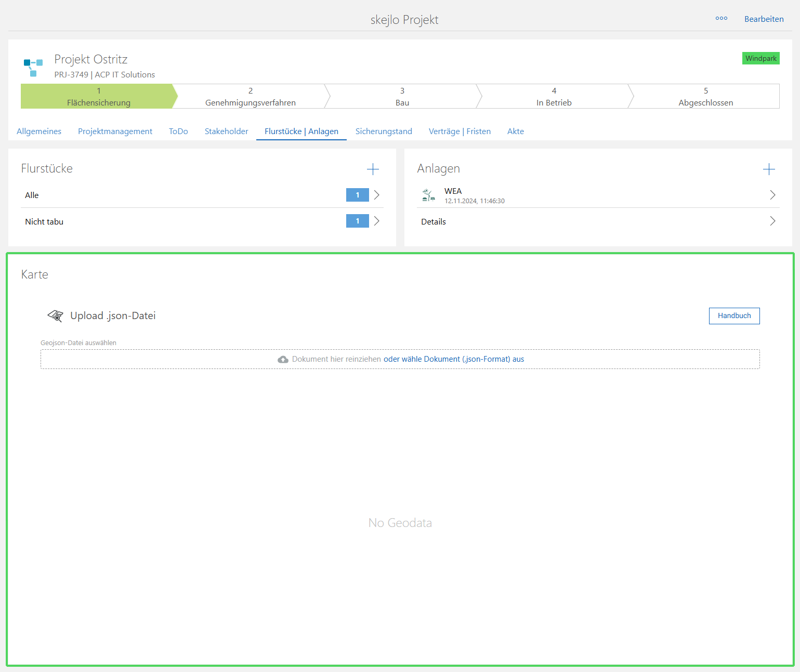Expand the Anlagen Details row chevron
The width and height of the screenshot is (800, 672).
772,221
